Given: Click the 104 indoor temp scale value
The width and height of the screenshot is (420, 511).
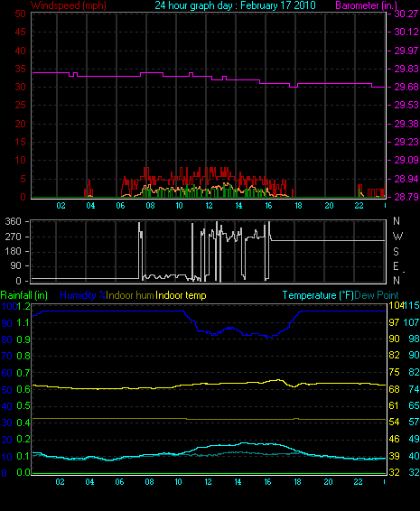Looking at the screenshot, I should tap(396, 306).
